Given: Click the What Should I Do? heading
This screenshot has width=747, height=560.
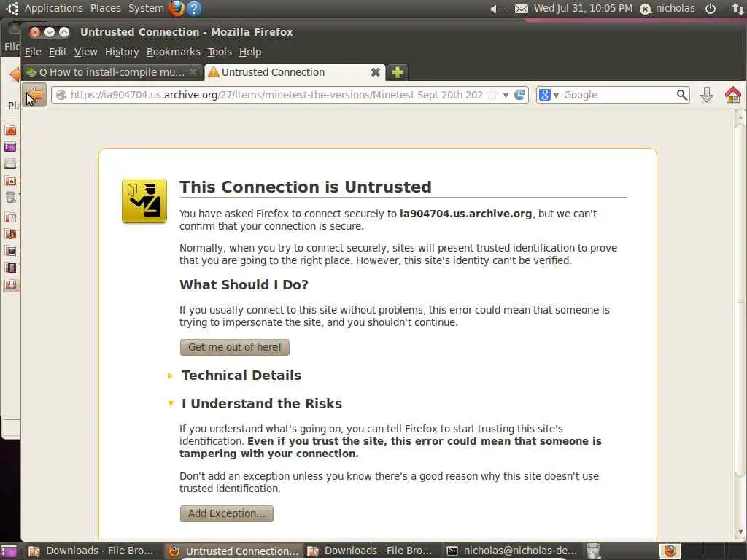Looking at the screenshot, I should [244, 285].
